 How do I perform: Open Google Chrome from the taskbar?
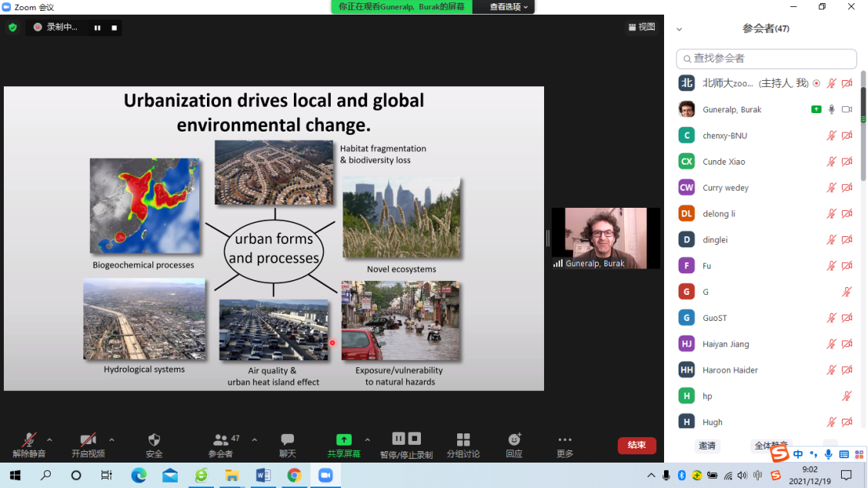click(294, 476)
